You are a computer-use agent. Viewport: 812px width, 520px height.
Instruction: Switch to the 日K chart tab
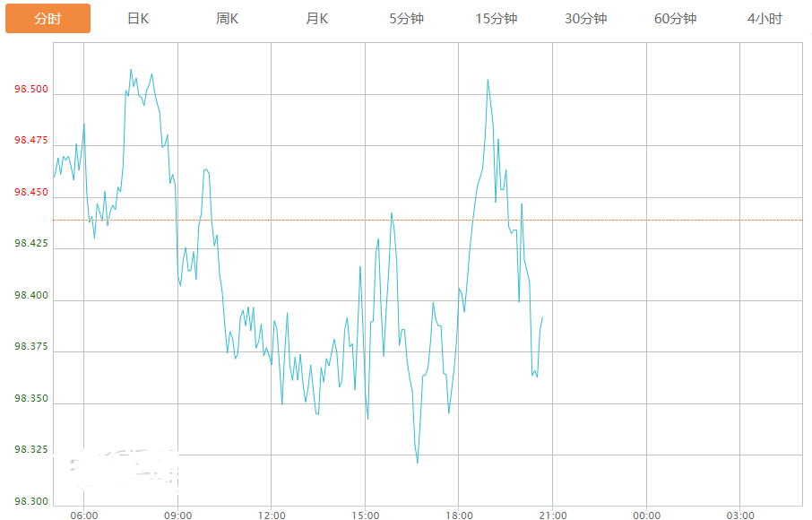[x=138, y=19]
